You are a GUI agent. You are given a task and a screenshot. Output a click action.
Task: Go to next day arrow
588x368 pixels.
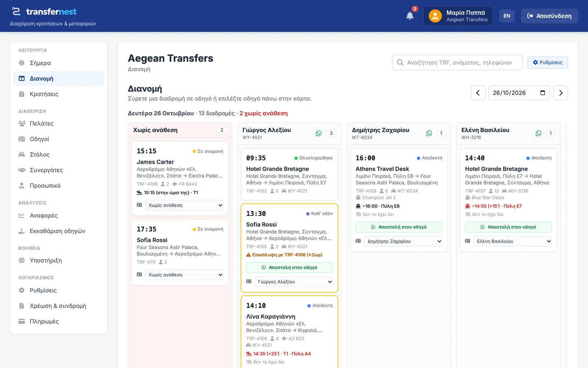(560, 93)
